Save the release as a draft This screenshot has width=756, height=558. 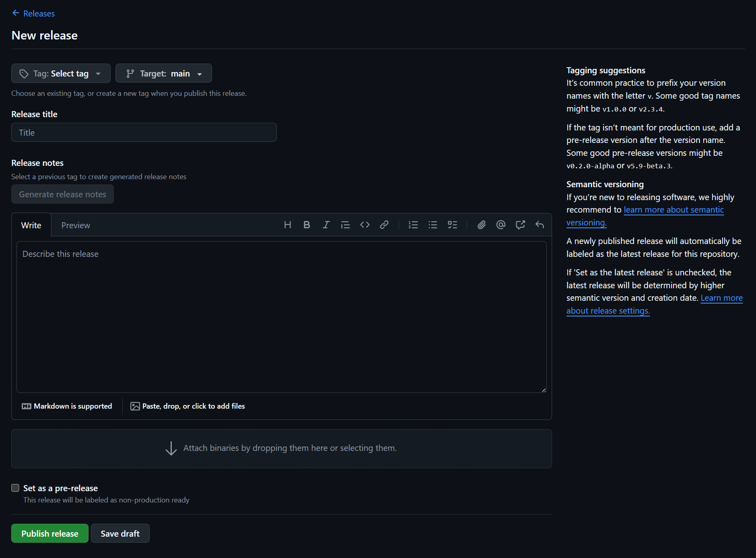[x=120, y=533]
